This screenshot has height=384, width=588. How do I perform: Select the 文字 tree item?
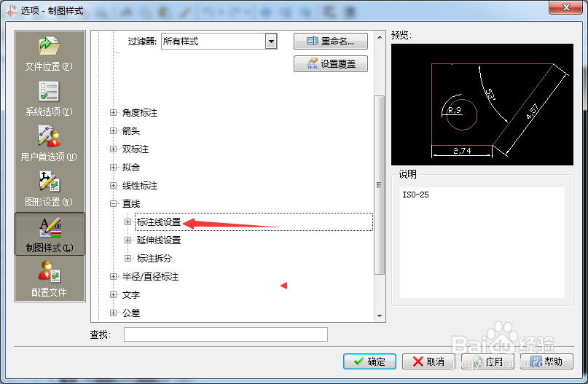click(x=131, y=295)
